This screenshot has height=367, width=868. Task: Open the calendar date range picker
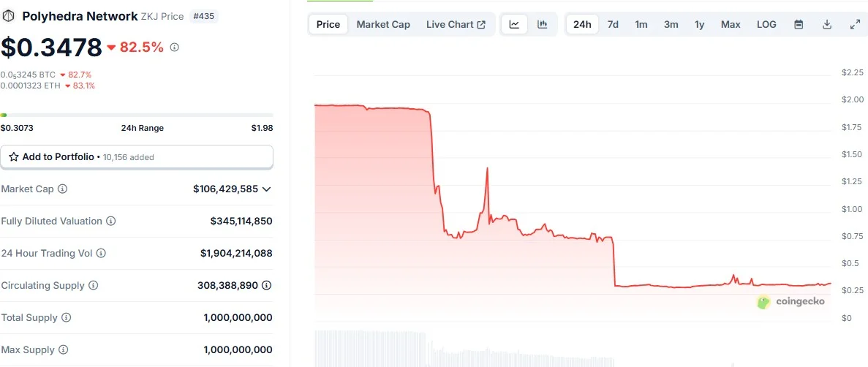[x=799, y=24]
